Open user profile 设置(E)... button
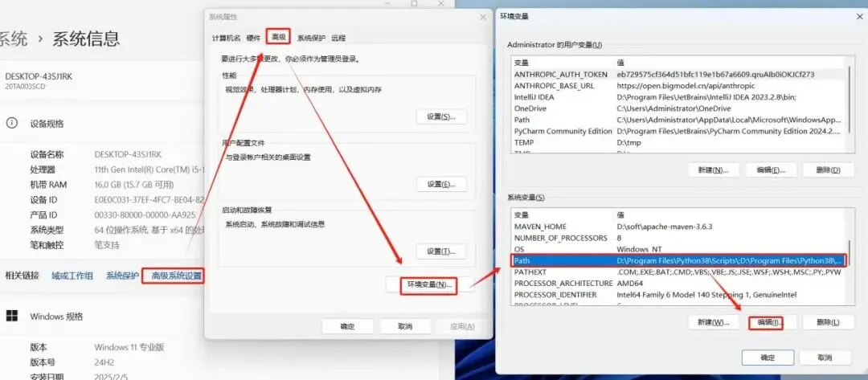 [441, 184]
